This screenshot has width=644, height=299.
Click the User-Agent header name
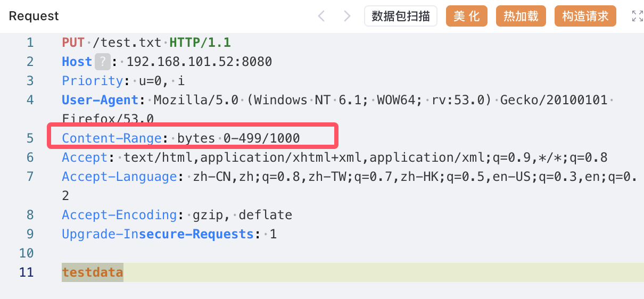click(100, 100)
